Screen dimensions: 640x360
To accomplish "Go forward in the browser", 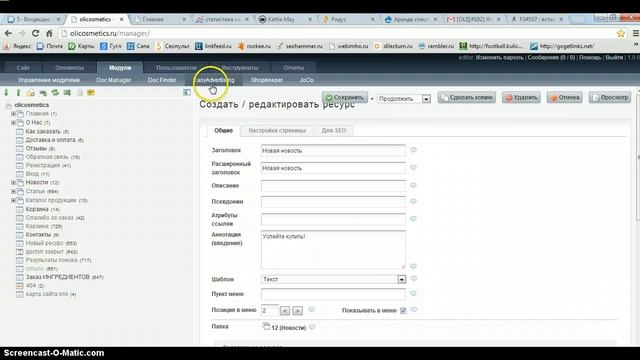I will (x=22, y=33).
